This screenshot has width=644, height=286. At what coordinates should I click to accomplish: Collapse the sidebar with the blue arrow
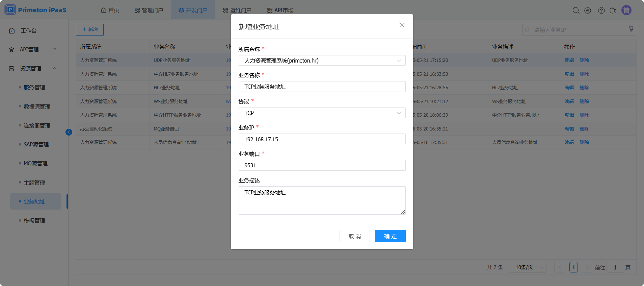point(69,132)
